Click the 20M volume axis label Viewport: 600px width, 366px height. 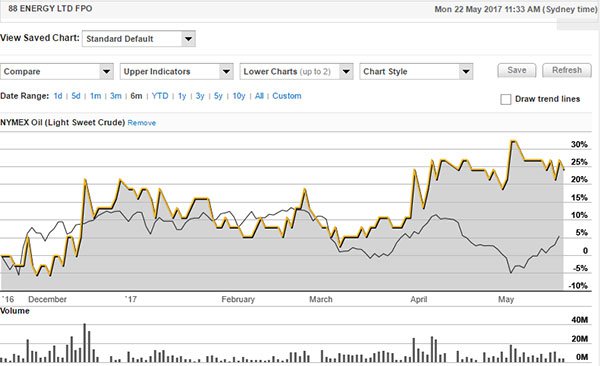[x=579, y=339]
